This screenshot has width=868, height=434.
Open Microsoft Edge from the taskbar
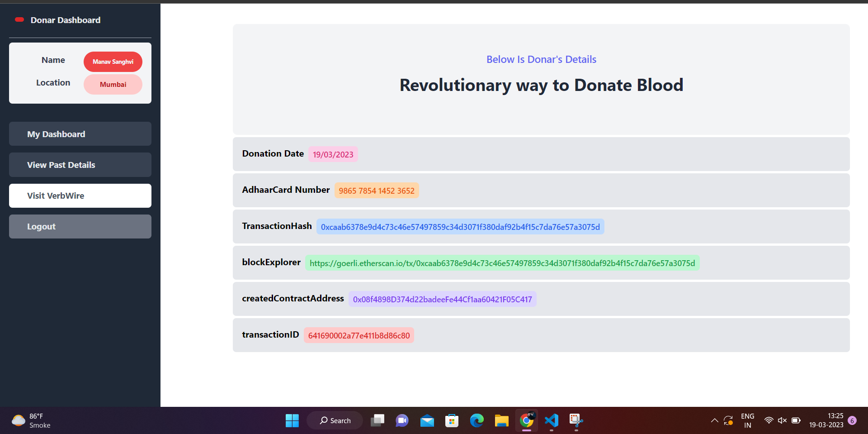pos(476,420)
